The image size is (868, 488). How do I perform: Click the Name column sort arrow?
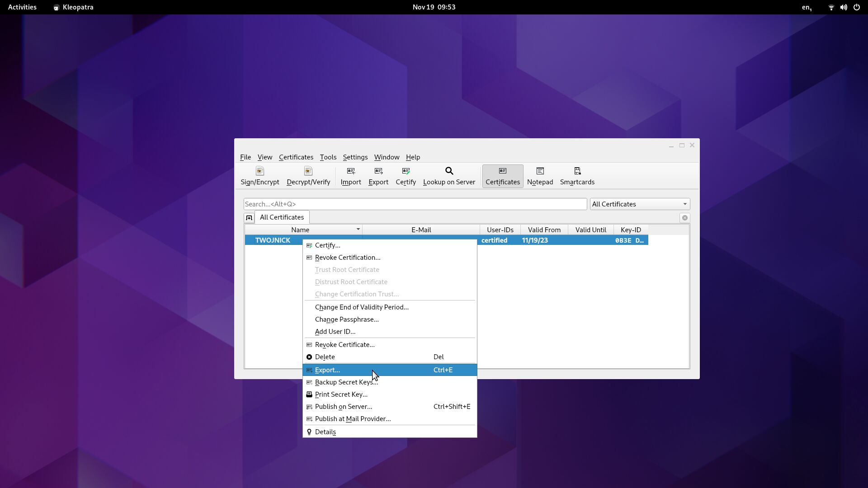coord(358,230)
